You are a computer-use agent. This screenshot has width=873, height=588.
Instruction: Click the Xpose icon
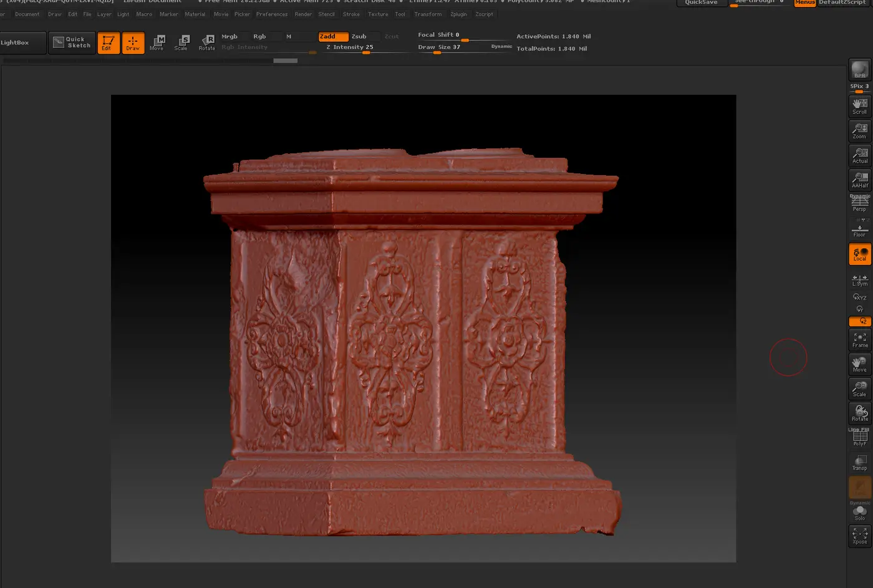[860, 536]
